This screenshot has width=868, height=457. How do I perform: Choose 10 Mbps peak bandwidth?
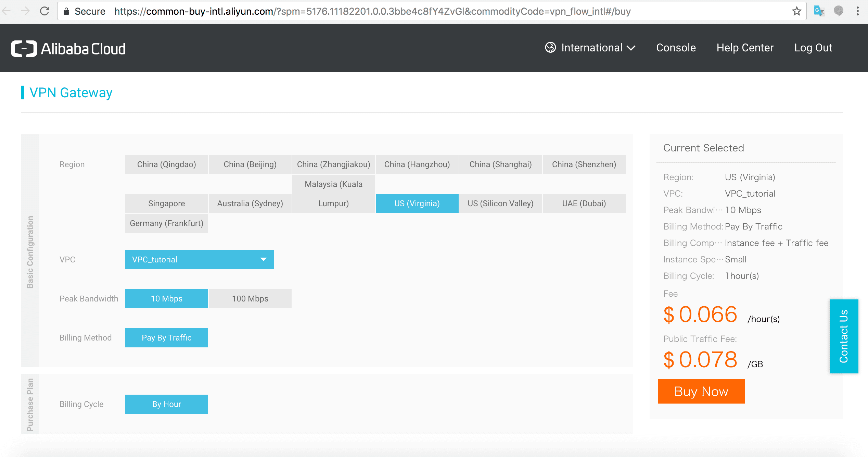pyautogui.click(x=167, y=299)
